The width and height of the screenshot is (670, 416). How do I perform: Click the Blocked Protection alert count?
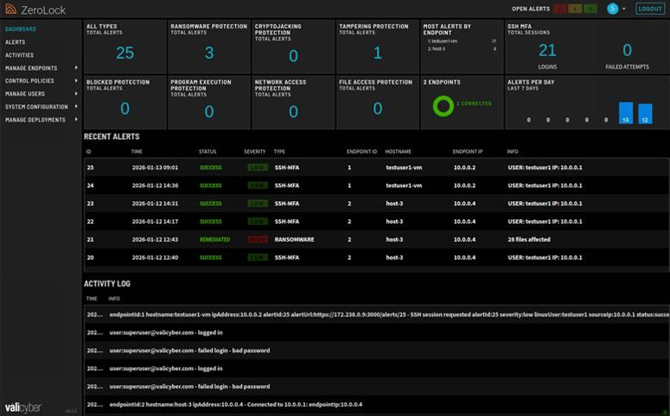click(x=125, y=108)
